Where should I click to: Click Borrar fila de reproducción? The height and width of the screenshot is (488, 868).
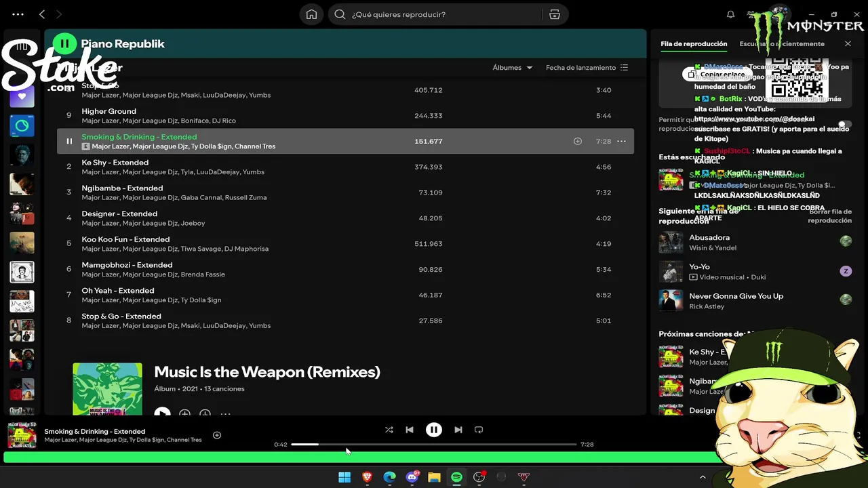click(829, 216)
